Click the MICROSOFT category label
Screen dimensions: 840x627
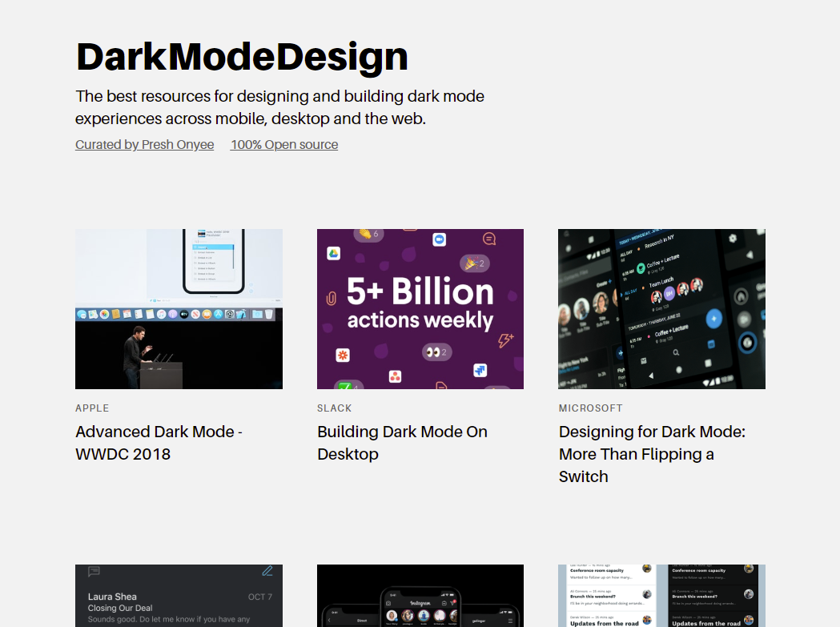(x=591, y=408)
